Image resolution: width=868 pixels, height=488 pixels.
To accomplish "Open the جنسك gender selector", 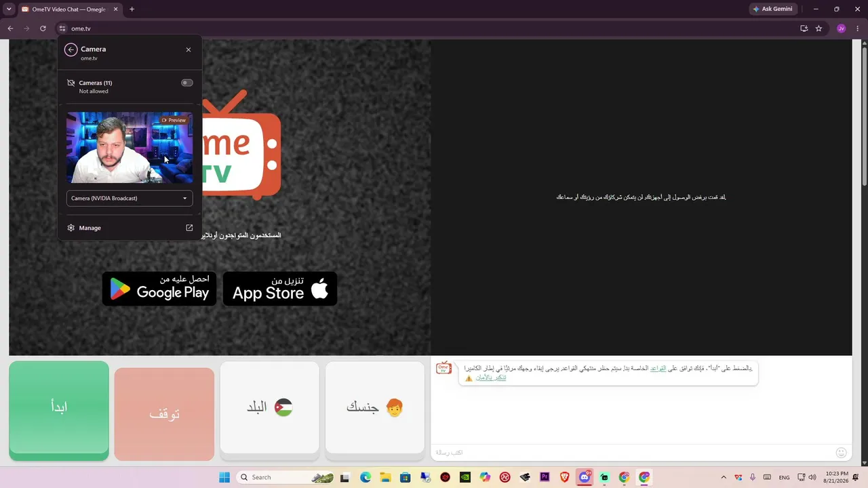I will (x=375, y=407).
